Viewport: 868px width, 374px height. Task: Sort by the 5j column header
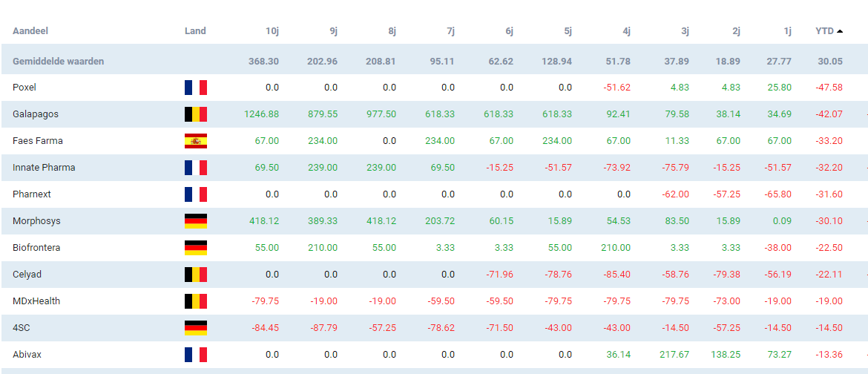click(x=568, y=31)
